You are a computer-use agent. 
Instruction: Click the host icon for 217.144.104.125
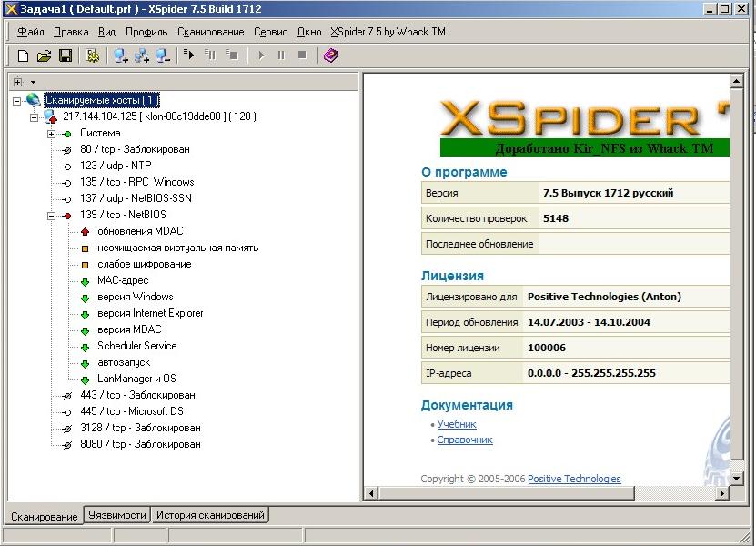click(x=50, y=116)
